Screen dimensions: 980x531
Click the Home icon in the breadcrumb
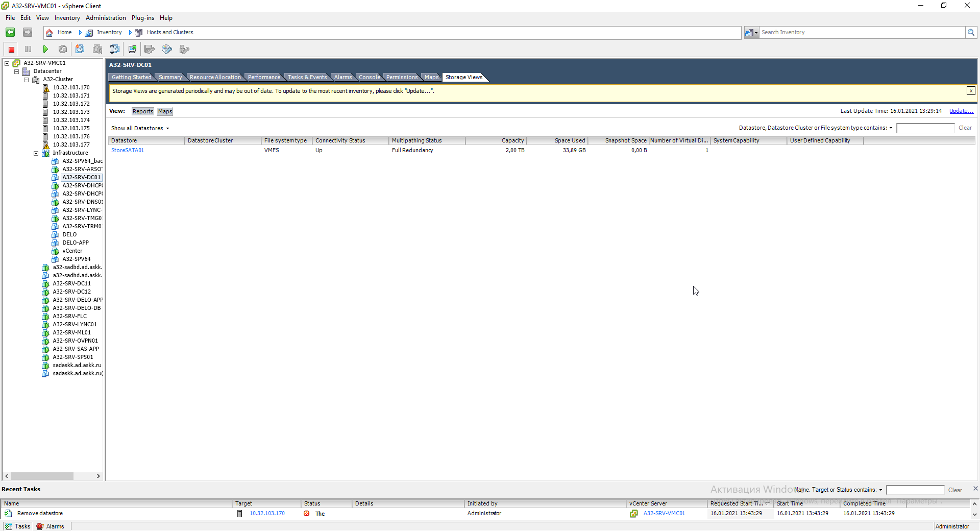(50, 33)
